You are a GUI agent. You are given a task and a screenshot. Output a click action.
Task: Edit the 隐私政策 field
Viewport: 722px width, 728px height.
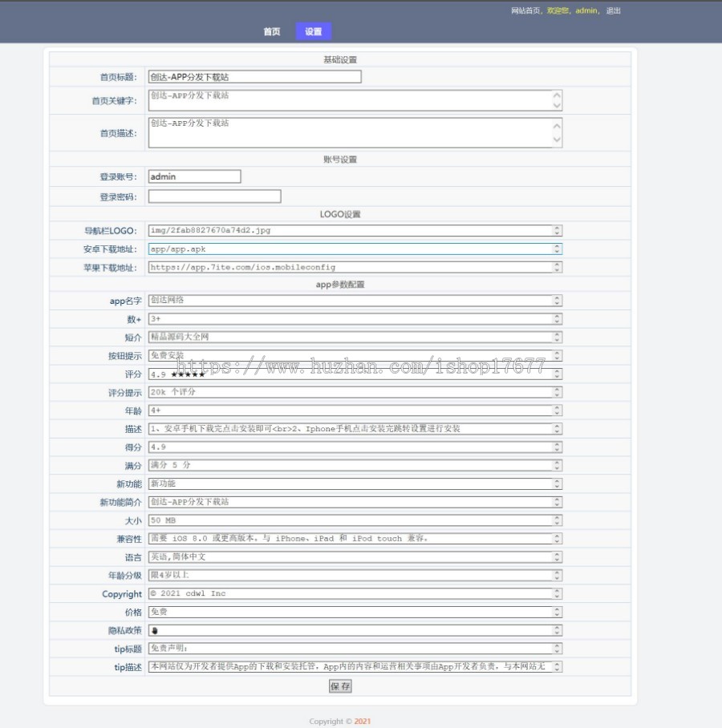(x=355, y=630)
